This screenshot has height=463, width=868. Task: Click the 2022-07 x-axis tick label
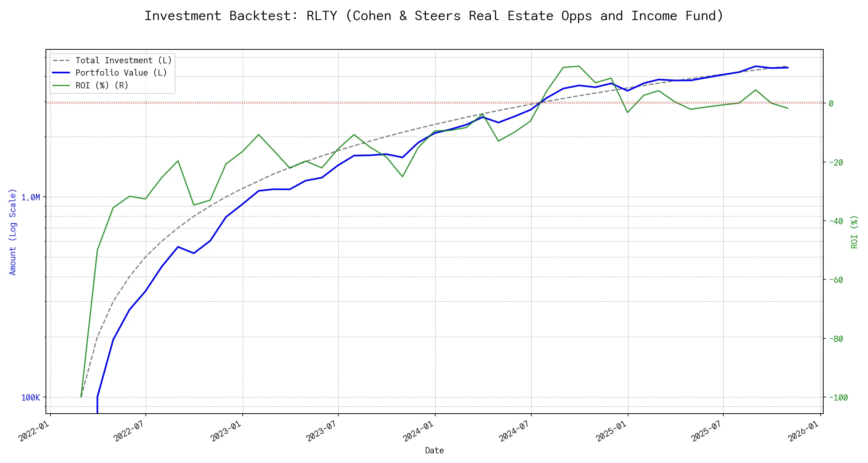129,431
